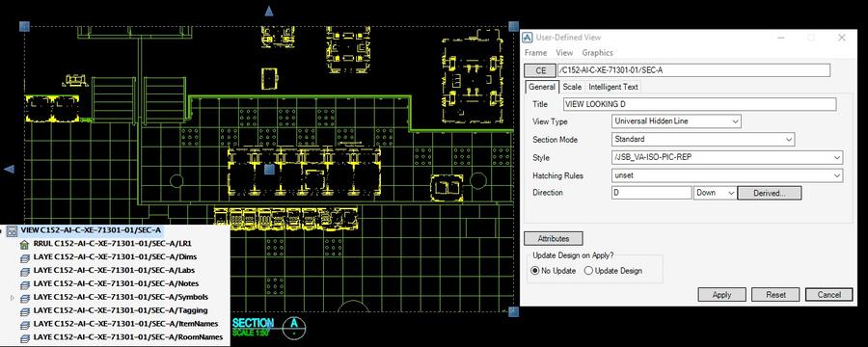The height and width of the screenshot is (347, 868).
Task: Click the layer icon beside SEC-A/RoomNames
Action: (x=24, y=337)
